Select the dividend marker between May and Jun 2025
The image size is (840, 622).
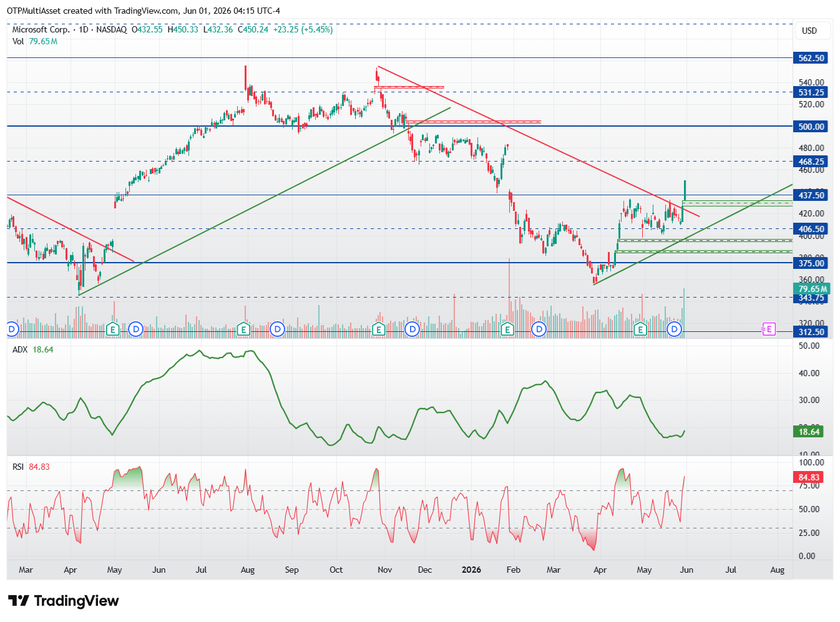(x=136, y=329)
